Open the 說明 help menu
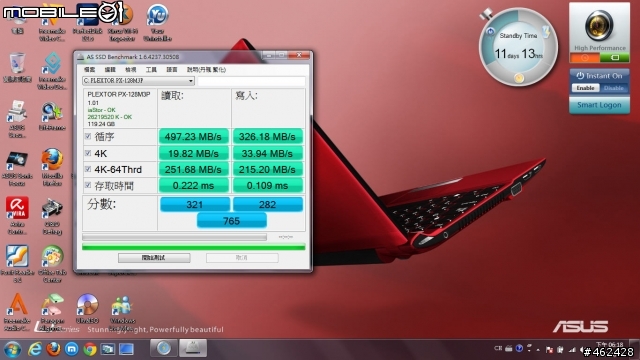 tap(206, 70)
